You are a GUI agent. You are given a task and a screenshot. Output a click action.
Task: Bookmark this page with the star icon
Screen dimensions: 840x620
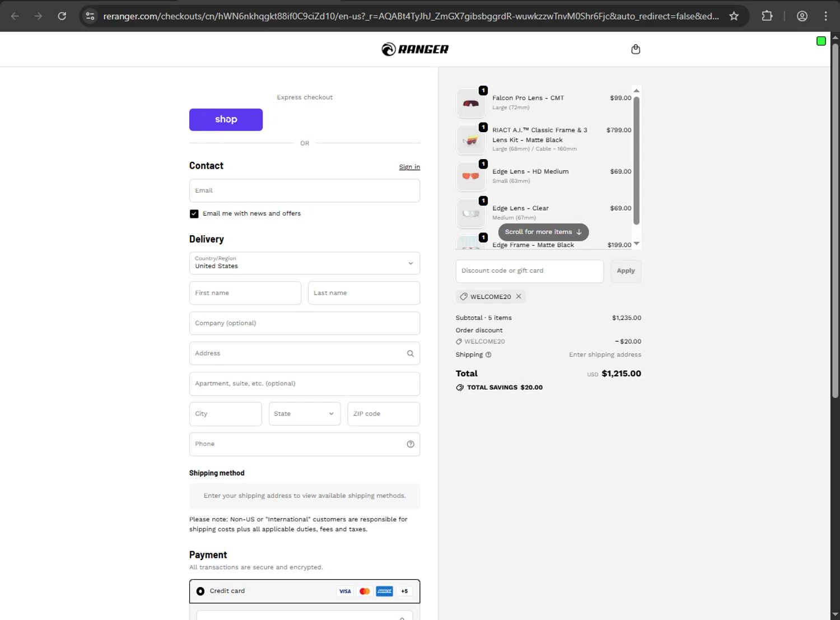click(734, 16)
